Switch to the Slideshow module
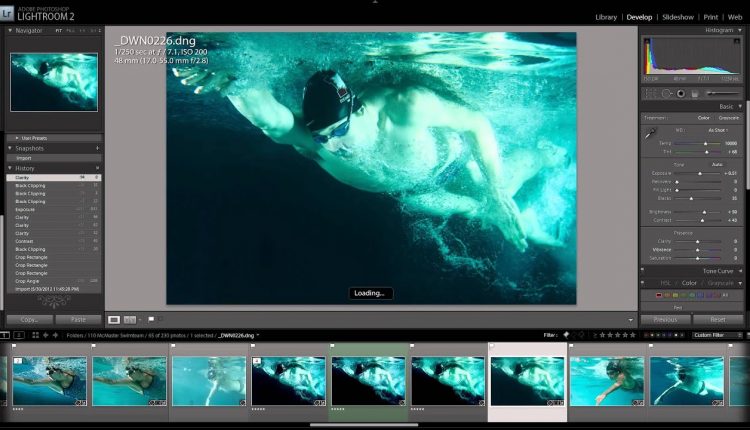 (678, 17)
